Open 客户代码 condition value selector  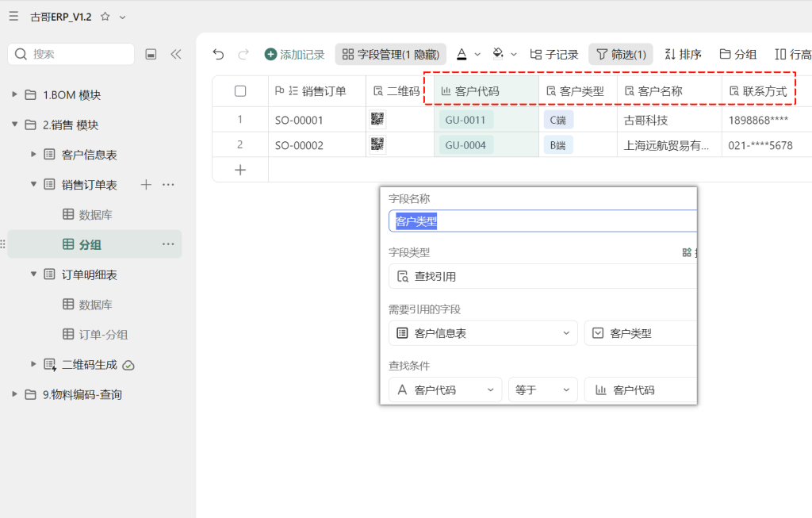tap(641, 389)
